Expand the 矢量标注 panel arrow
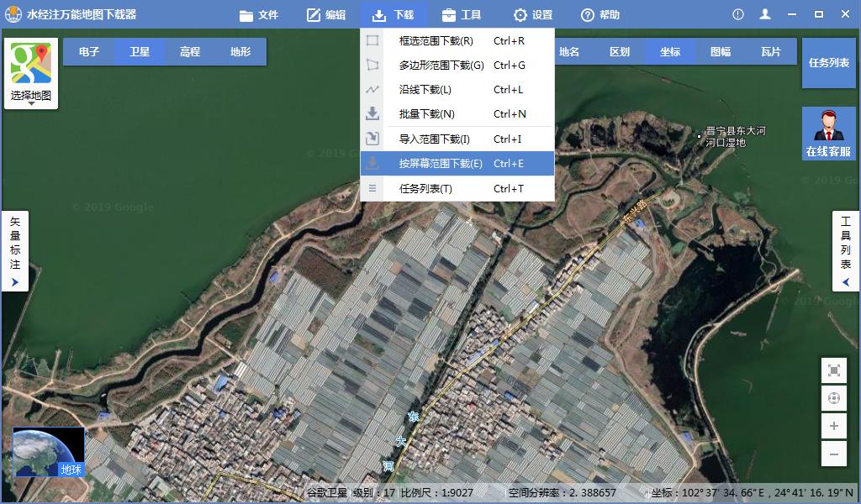 point(14,281)
